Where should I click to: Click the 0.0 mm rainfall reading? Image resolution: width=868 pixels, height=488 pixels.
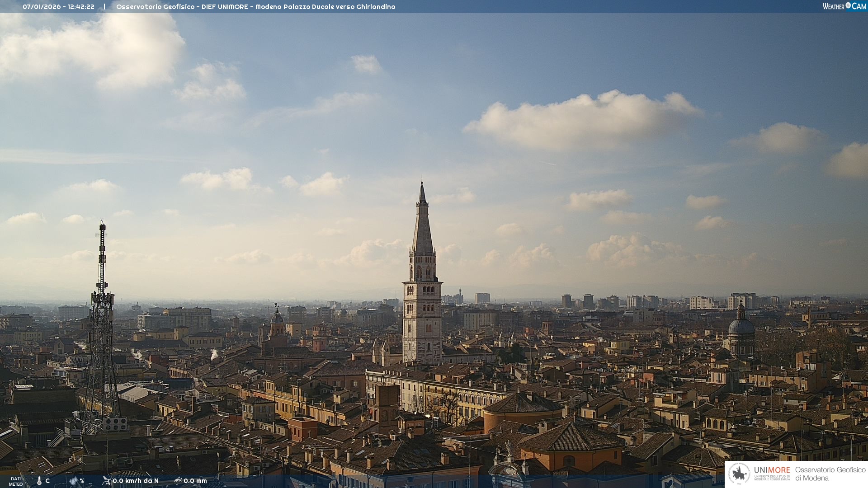195,481
